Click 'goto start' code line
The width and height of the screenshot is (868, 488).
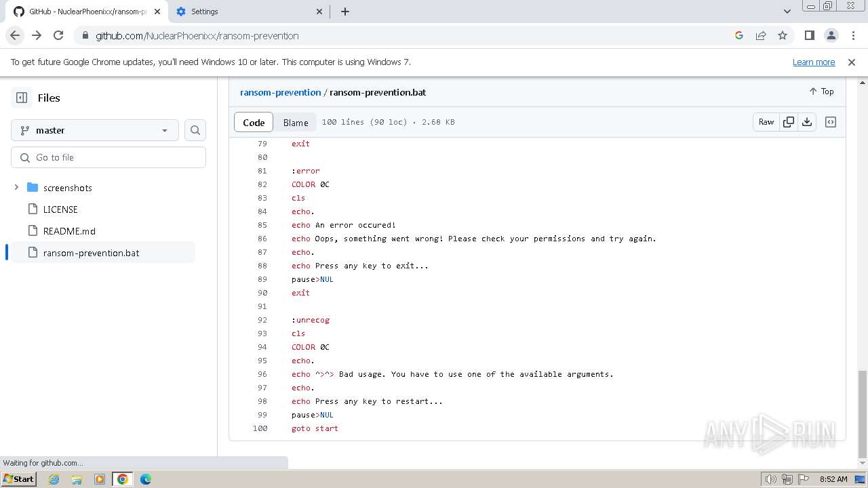pyautogui.click(x=315, y=428)
